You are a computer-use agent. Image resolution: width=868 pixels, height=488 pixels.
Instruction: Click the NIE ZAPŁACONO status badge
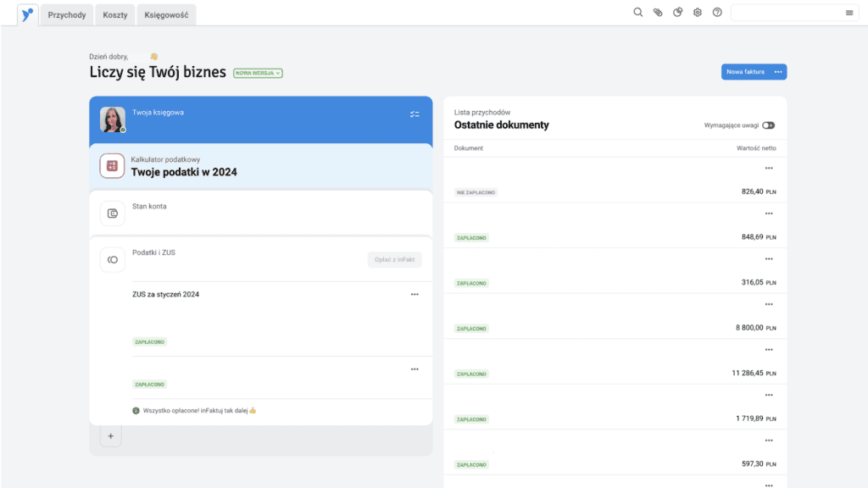point(476,192)
